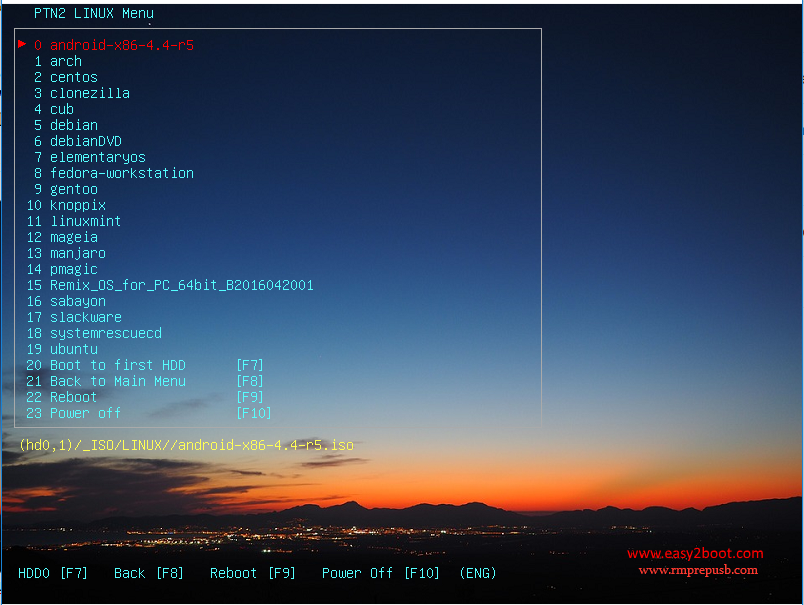Choose the debianDVD entry
The image size is (804, 605).
[78, 141]
